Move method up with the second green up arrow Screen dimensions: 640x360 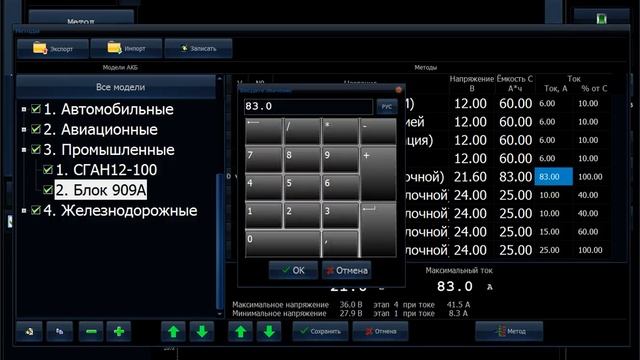click(x=241, y=331)
